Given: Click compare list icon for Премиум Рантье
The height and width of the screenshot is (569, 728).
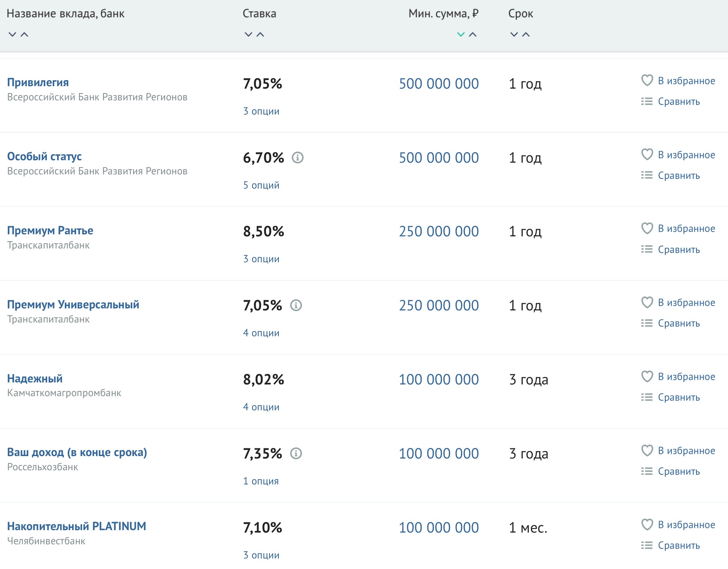Looking at the screenshot, I should [x=647, y=249].
